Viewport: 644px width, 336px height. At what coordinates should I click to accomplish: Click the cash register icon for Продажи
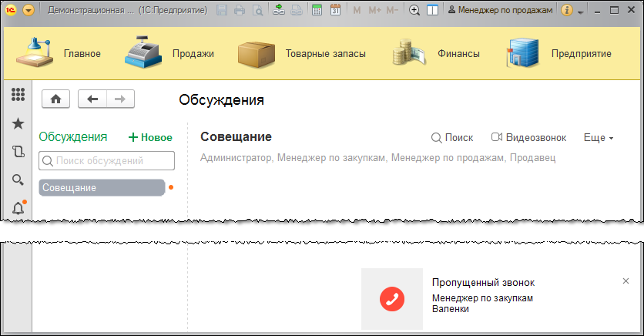[143, 52]
